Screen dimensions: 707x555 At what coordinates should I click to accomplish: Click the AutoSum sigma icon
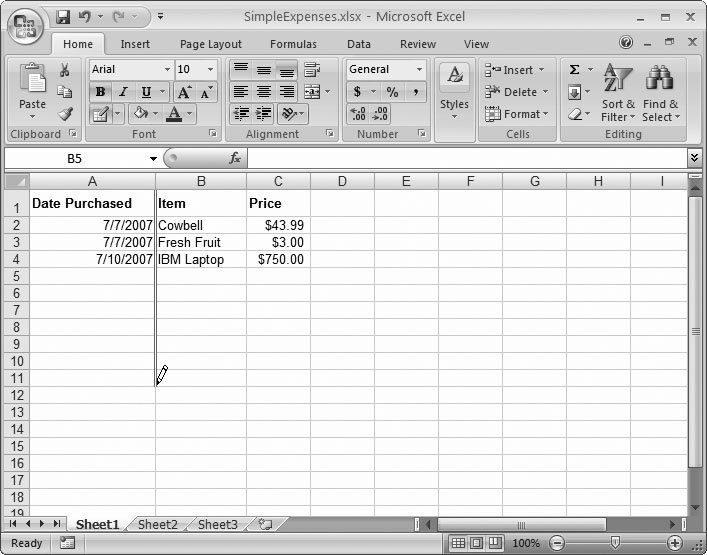574,70
